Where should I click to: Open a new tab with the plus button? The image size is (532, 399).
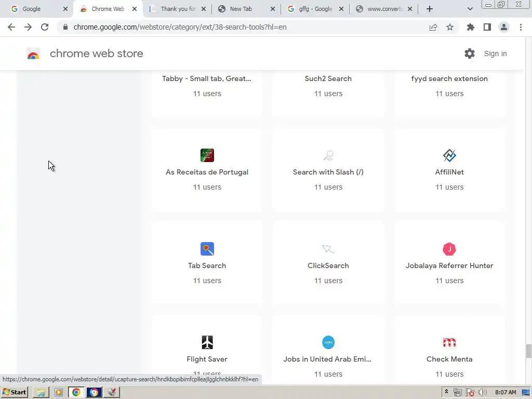coord(430,9)
